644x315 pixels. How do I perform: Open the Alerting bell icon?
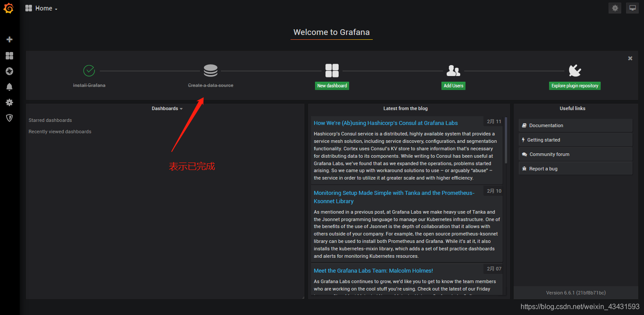[9, 87]
